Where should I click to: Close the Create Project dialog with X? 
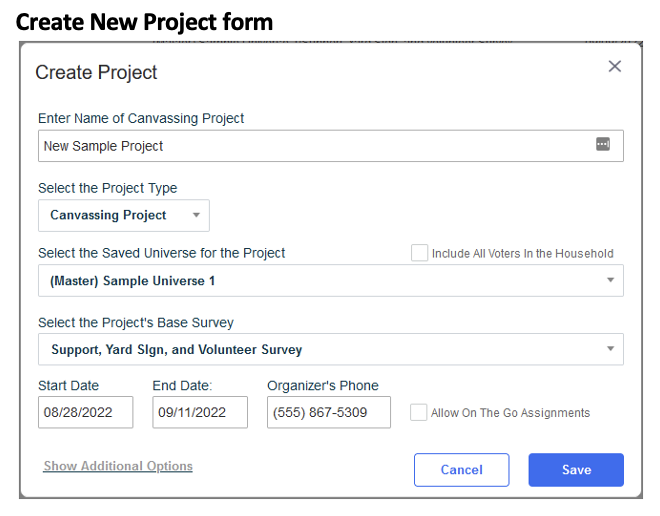[x=615, y=66]
